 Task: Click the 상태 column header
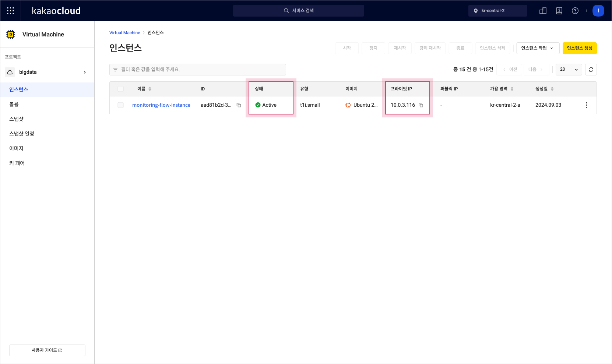coord(259,89)
